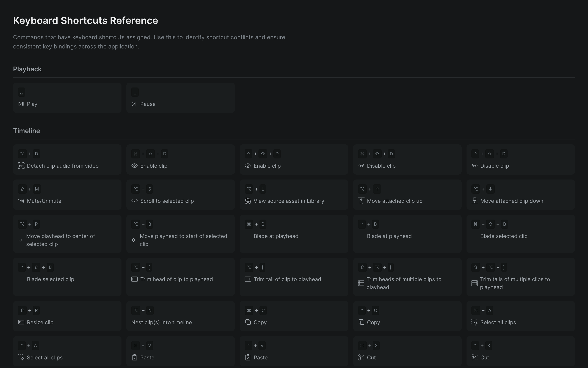
Task: Click the scissors icon on Command+X Cut card
Action: tap(361, 357)
